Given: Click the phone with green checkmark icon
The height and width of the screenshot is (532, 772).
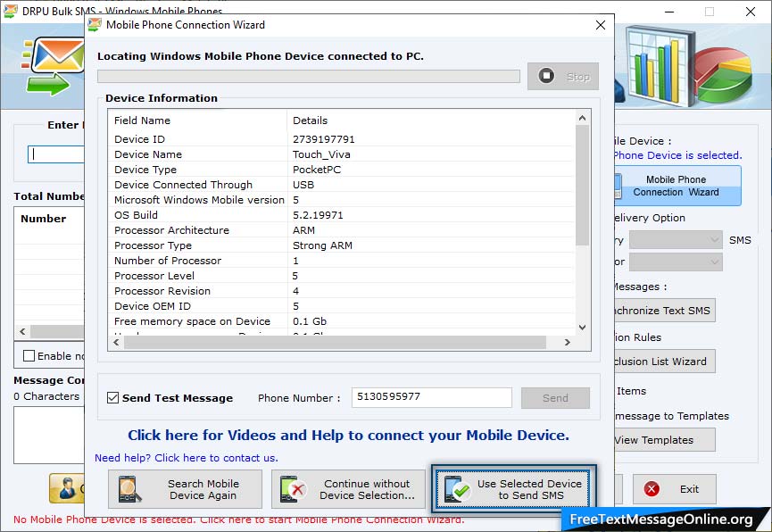Looking at the screenshot, I should pyautogui.click(x=457, y=489).
